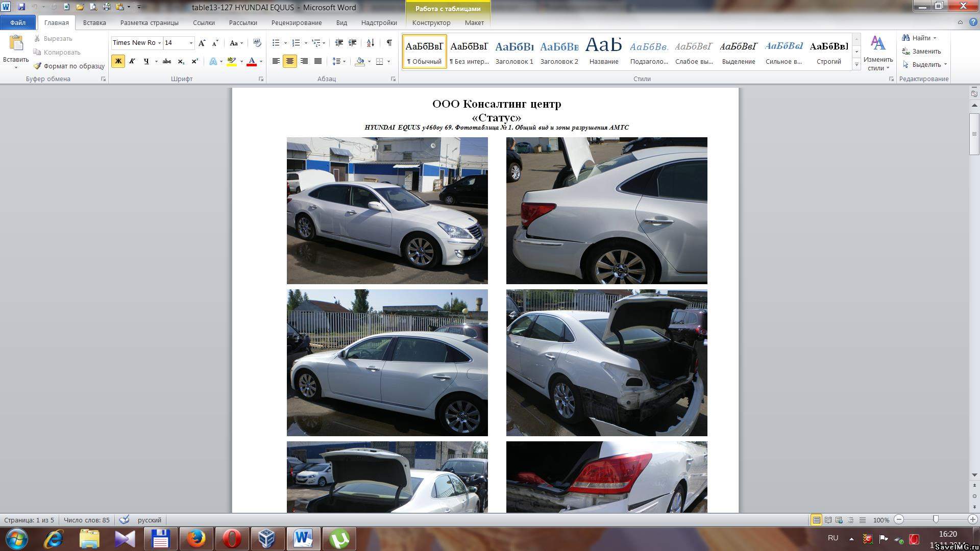Click the Windows Start button
The height and width of the screenshot is (551, 980).
17,539
